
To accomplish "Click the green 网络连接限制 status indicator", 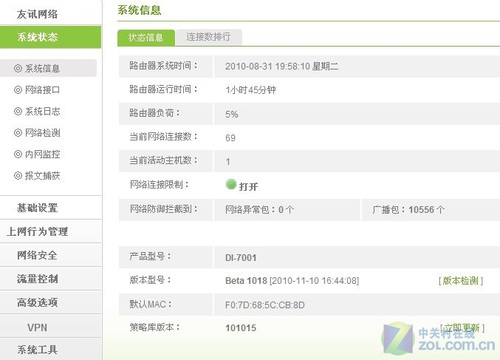I will 231,184.
